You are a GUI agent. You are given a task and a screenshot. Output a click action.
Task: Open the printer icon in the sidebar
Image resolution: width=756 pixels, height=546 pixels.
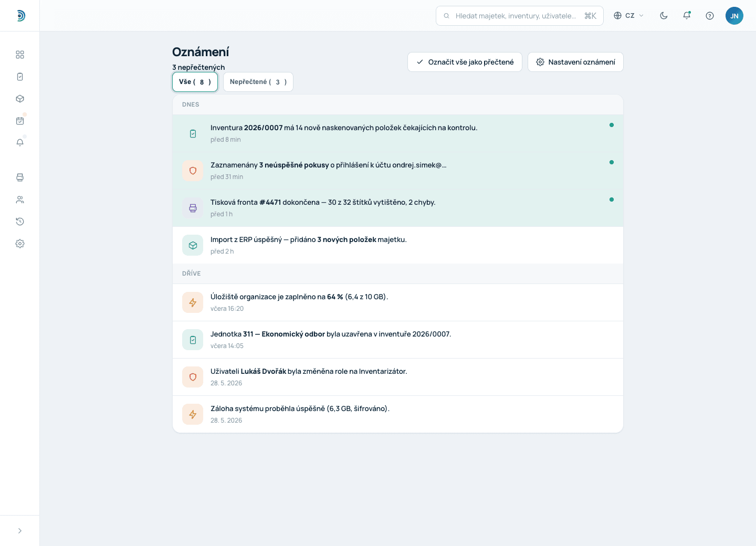click(x=20, y=177)
